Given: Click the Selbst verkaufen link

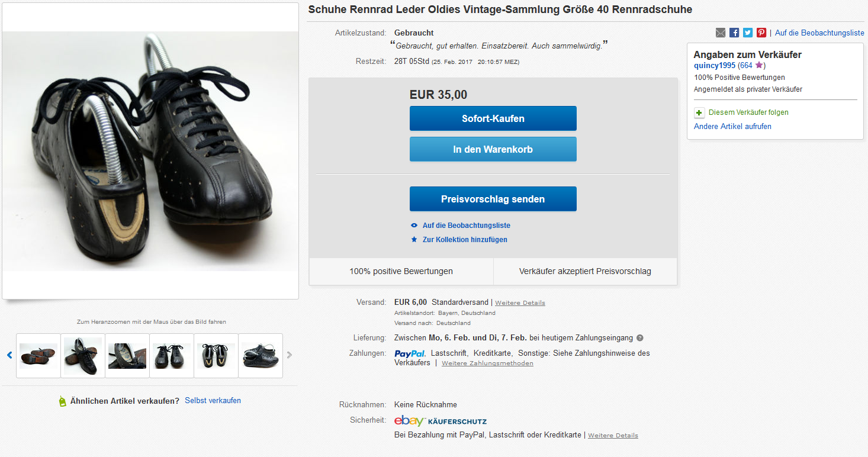Looking at the screenshot, I should click(213, 401).
